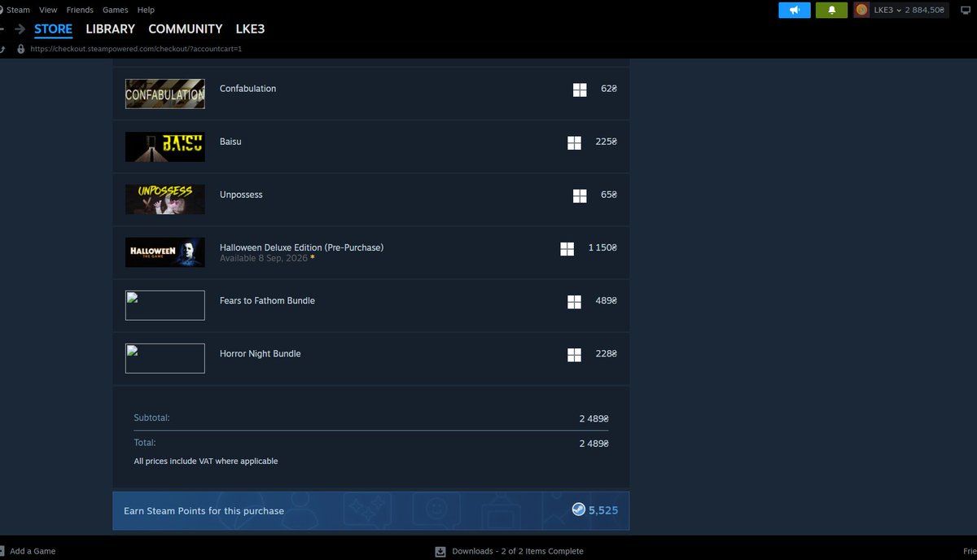Screen dimensions: 977x560
Task: Click the VAT notice text
Action: tap(206, 462)
